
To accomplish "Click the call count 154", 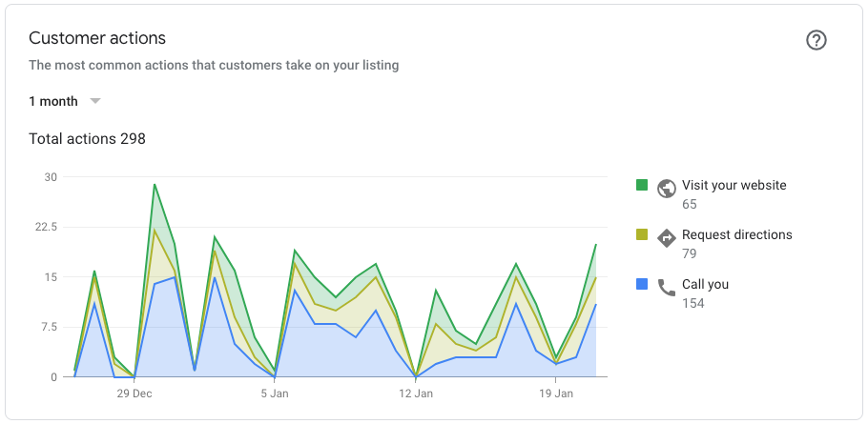I will tap(693, 303).
